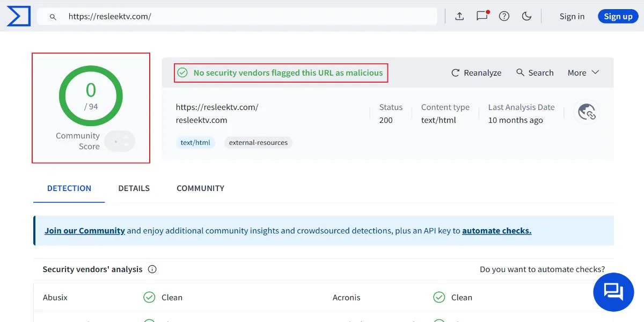
Task: Toggle the Community Score vote control
Action: click(120, 142)
